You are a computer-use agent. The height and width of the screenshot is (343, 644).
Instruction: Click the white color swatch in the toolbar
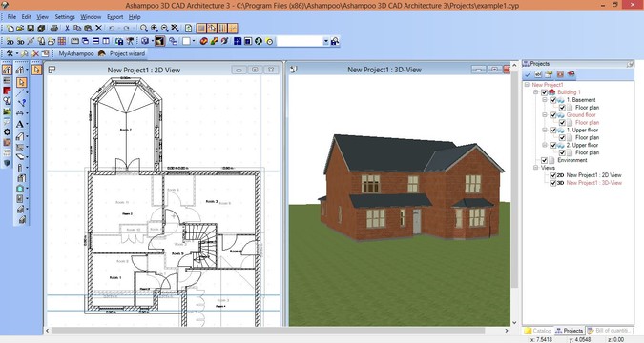coord(186,41)
